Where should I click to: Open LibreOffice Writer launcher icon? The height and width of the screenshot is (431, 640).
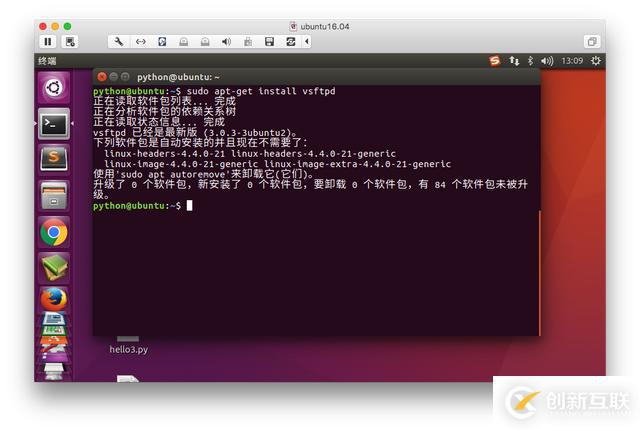point(54,319)
